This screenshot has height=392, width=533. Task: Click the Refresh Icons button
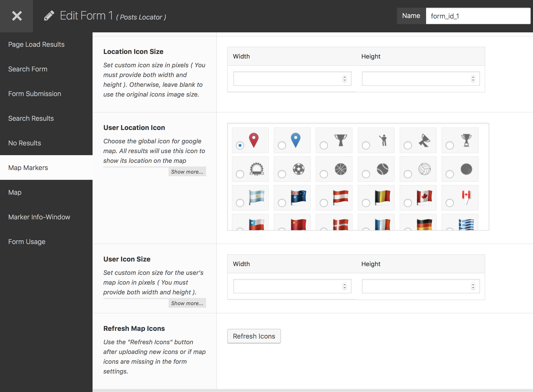(254, 336)
